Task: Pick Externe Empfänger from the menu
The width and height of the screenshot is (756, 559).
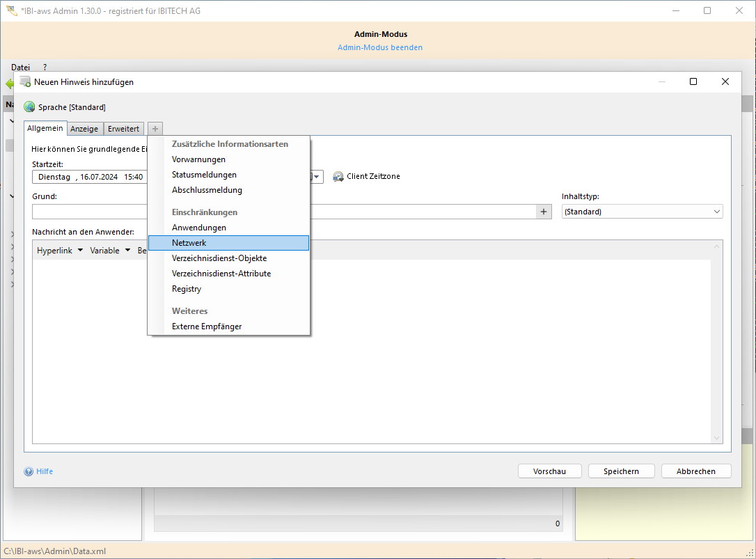Action: [207, 326]
